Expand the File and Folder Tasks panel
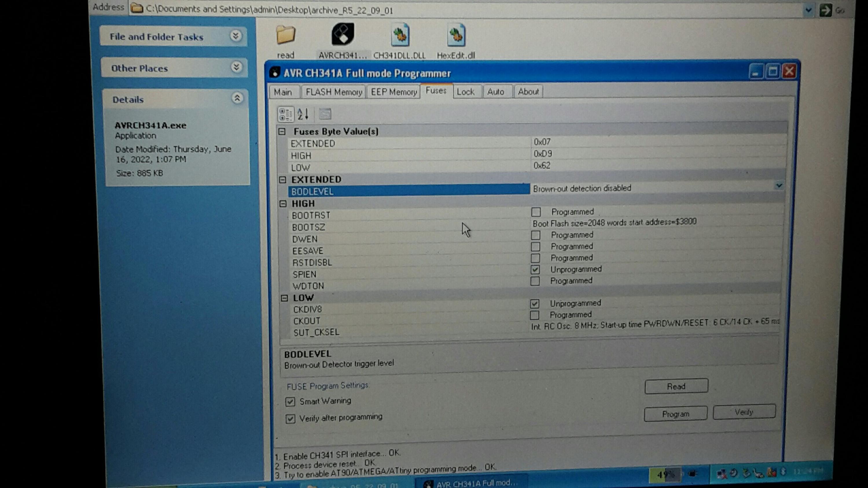 (236, 36)
